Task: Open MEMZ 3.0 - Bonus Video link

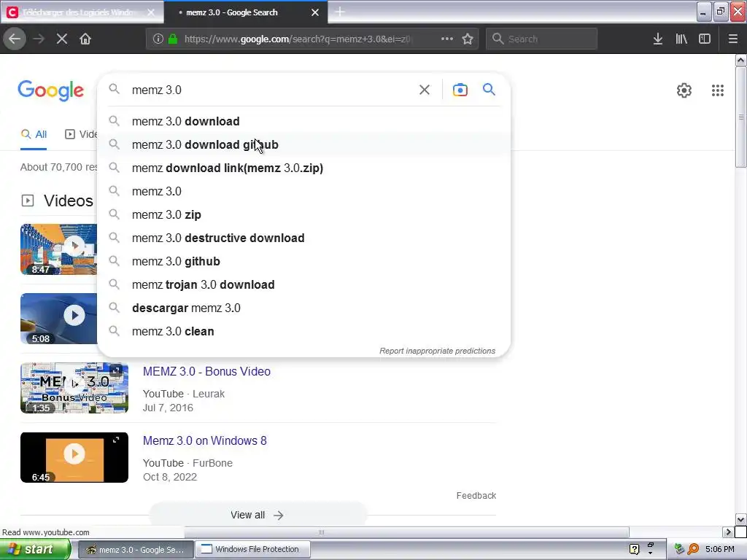Action: coord(206,371)
